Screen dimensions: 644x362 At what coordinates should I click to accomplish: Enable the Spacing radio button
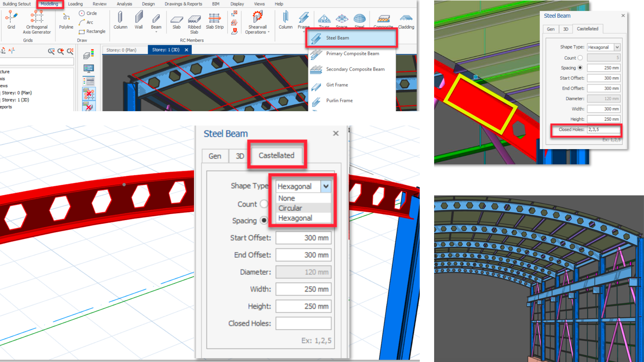click(x=264, y=221)
